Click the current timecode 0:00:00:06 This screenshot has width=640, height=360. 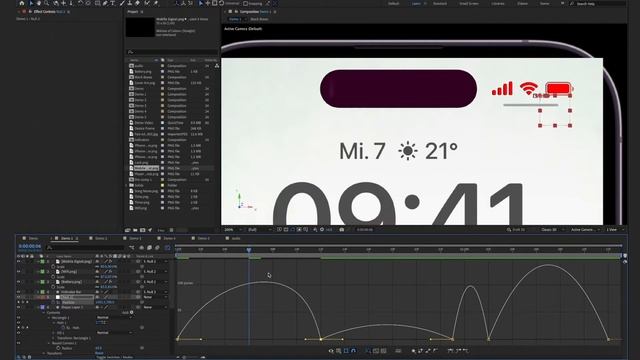30,246
